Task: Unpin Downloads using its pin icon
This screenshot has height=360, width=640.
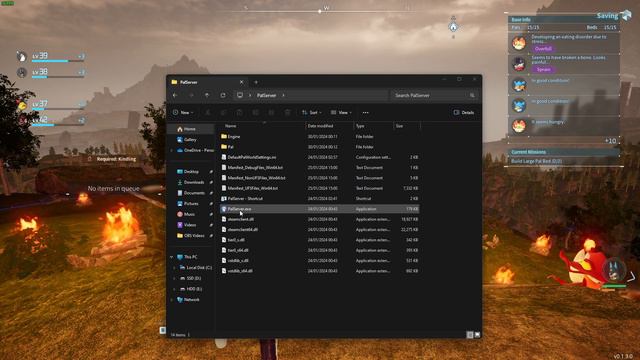Action: (x=211, y=182)
